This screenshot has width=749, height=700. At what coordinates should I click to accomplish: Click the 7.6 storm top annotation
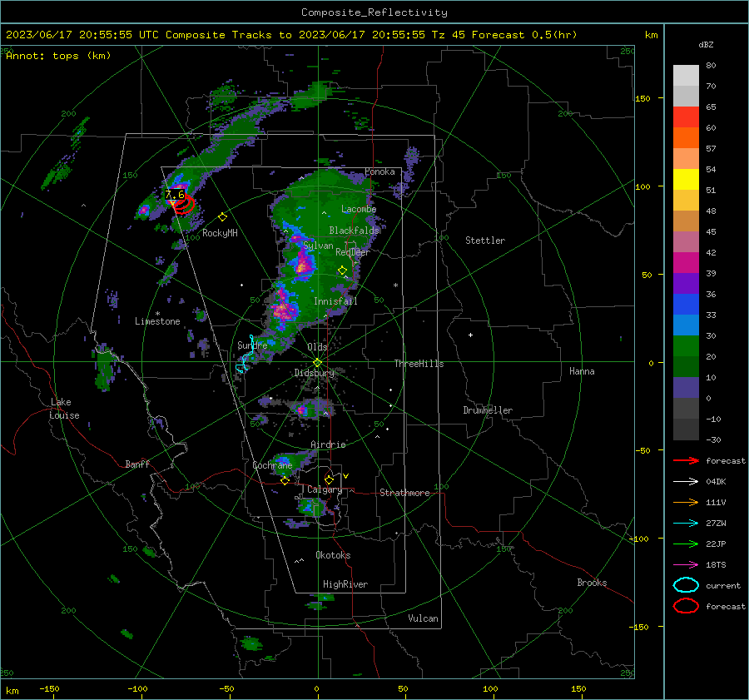pos(175,195)
